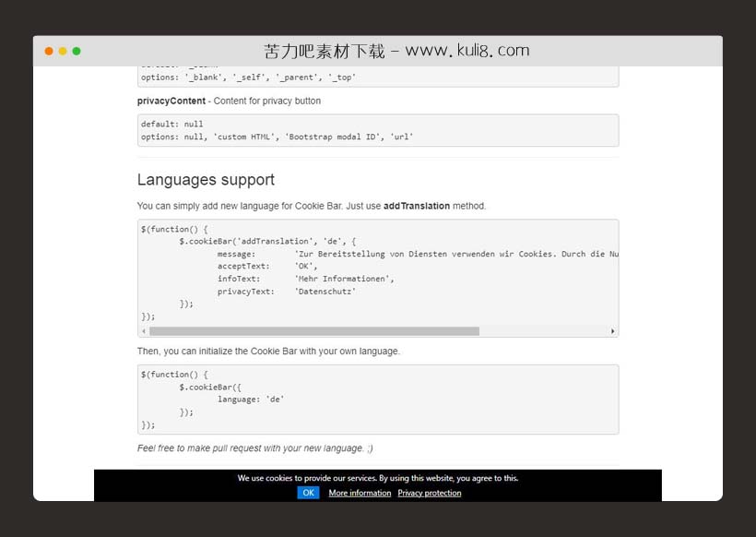
Task: Open the More information link
Action: (360, 493)
